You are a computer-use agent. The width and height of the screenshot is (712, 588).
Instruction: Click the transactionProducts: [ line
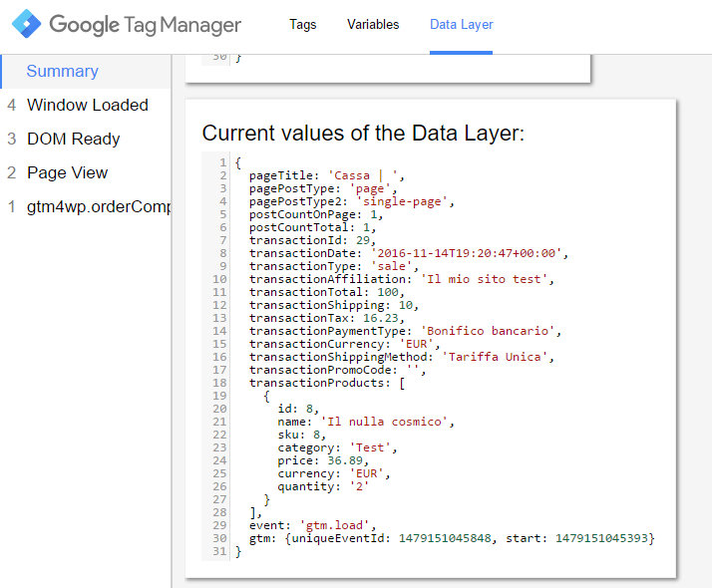[327, 383]
